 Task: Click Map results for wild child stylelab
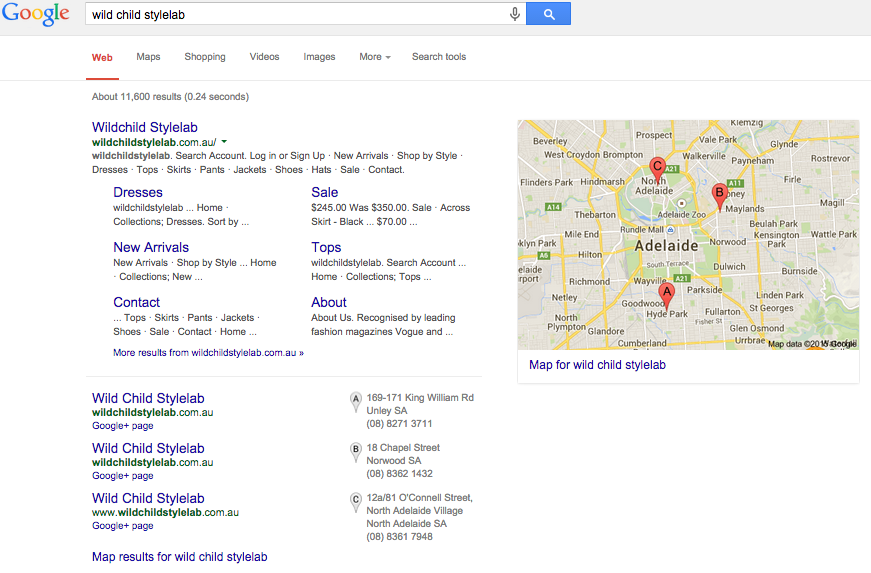click(x=179, y=557)
